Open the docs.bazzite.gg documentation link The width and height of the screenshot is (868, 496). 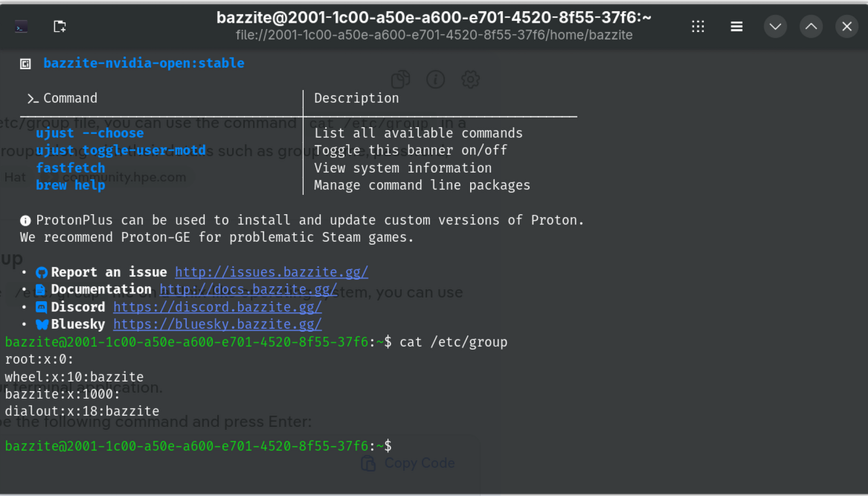click(248, 289)
